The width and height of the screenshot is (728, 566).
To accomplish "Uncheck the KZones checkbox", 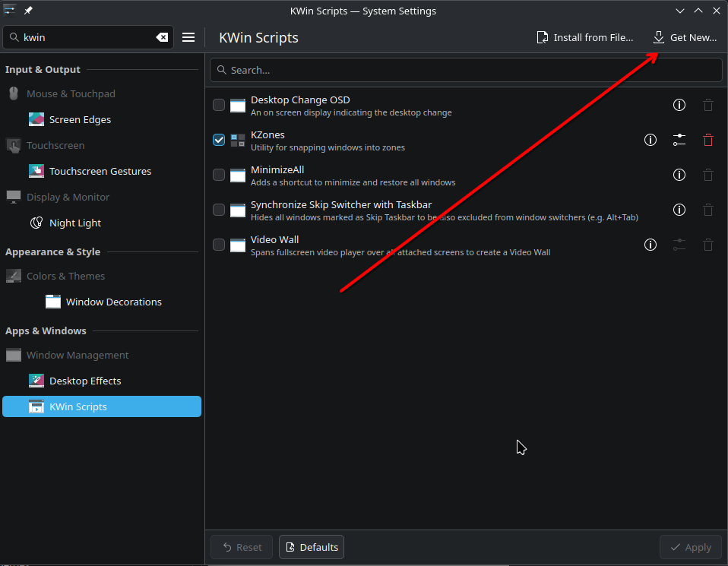I will [x=219, y=140].
